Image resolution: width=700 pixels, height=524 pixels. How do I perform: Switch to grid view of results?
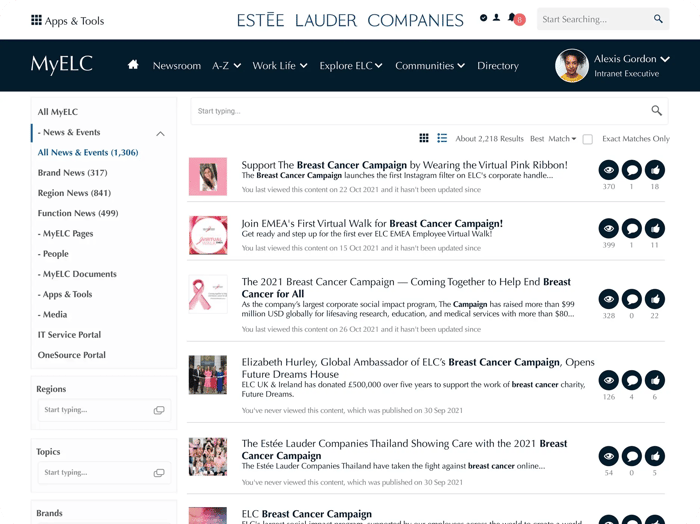click(424, 138)
